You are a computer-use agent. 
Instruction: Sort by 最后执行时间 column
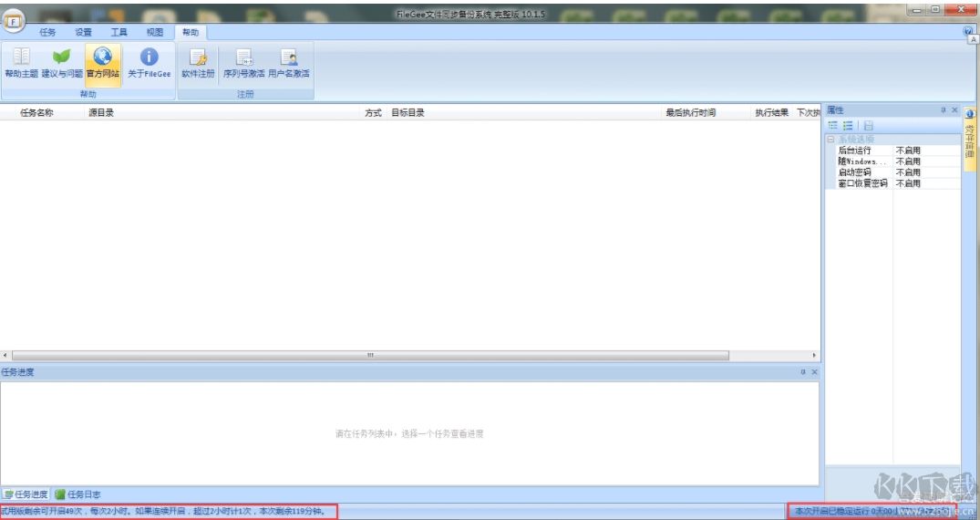point(691,112)
